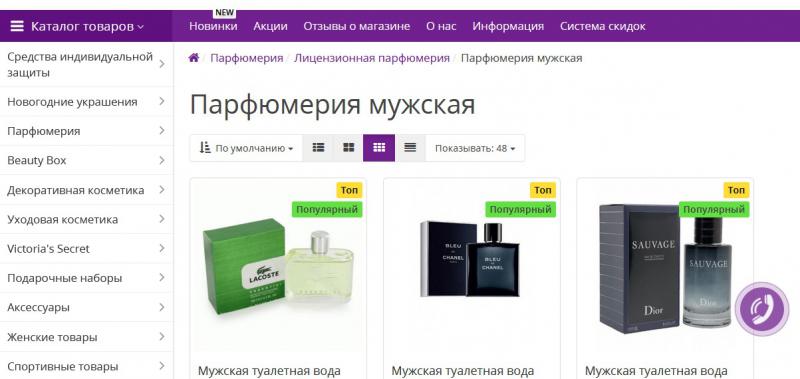Open Подарочные наборы category
Viewport: 800px width, 379px height.
(65, 278)
